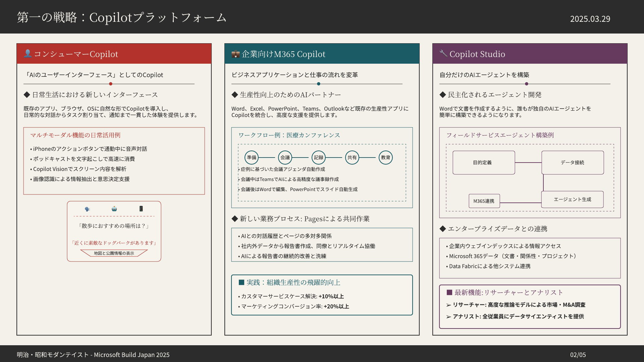The image size is (644, 362).
Task: Click the エージェント生成 diagram box
Action: pyautogui.click(x=572, y=199)
